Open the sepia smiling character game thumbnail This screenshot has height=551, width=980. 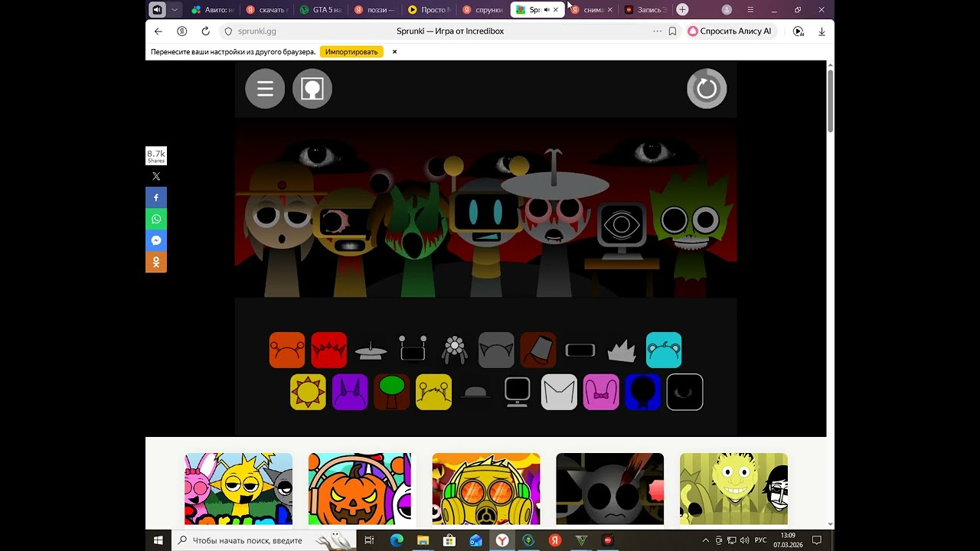tap(733, 489)
